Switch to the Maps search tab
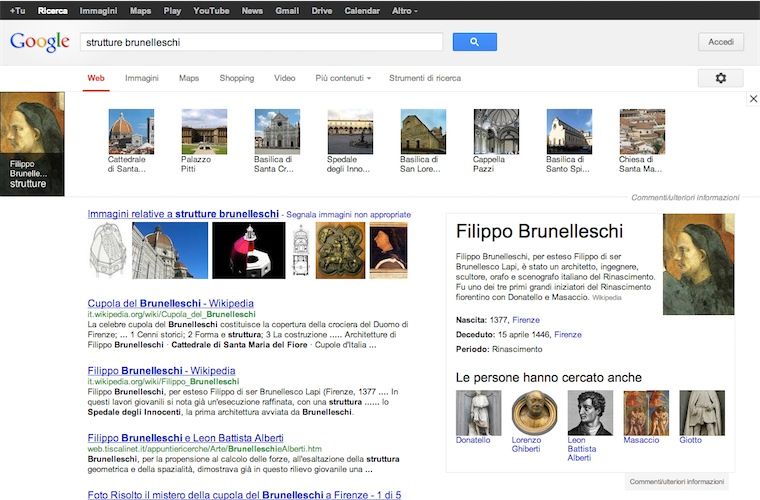The image size is (760, 500). click(x=189, y=78)
